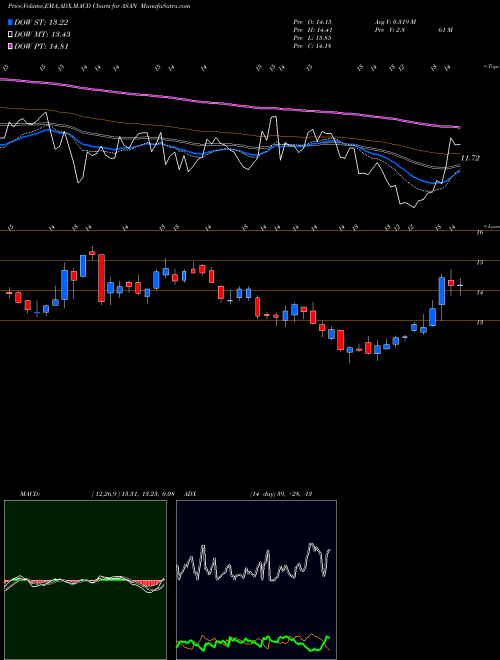Open the dark blue ADX indicator panel
Viewport: 500px width, 660px height.
click(x=256, y=580)
